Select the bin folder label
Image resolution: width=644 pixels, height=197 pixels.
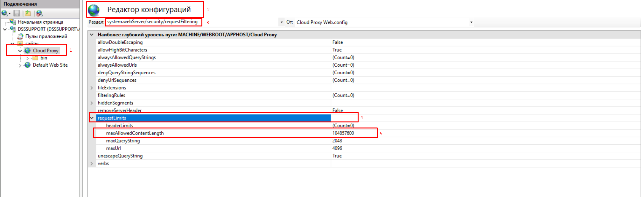pyautogui.click(x=44, y=58)
